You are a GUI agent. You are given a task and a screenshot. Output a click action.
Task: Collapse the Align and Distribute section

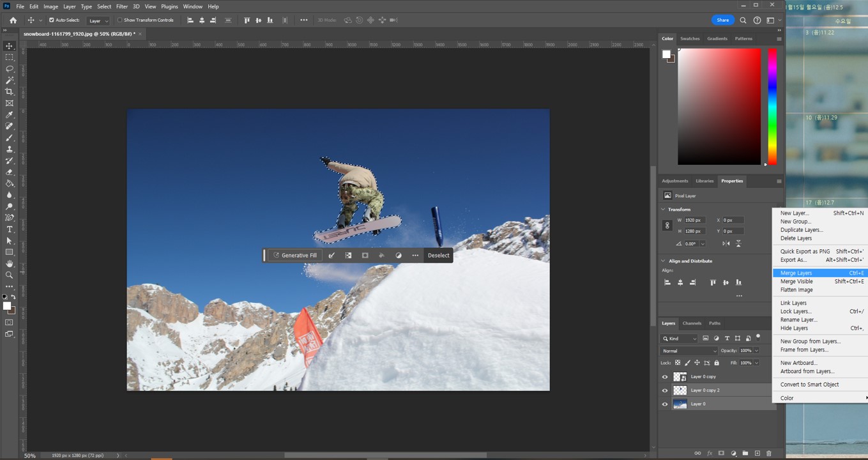(x=663, y=261)
